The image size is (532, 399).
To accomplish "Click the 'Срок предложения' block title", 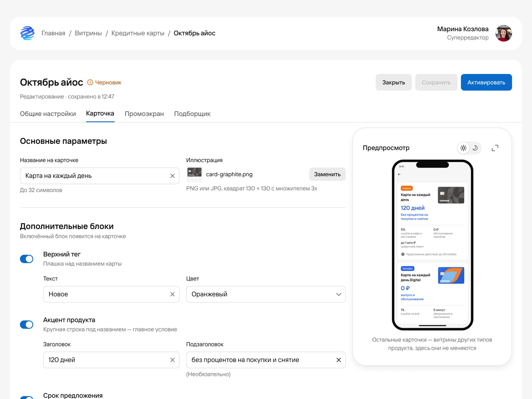I will pos(73,395).
